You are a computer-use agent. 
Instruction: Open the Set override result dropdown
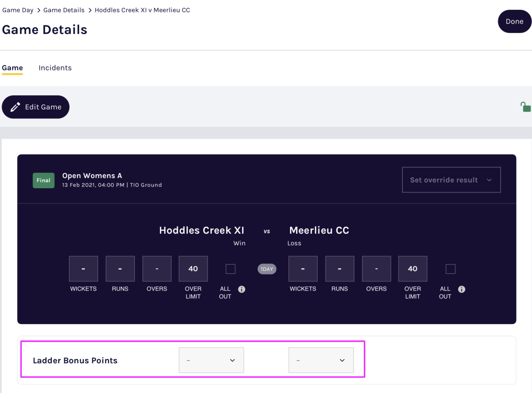pos(451,180)
